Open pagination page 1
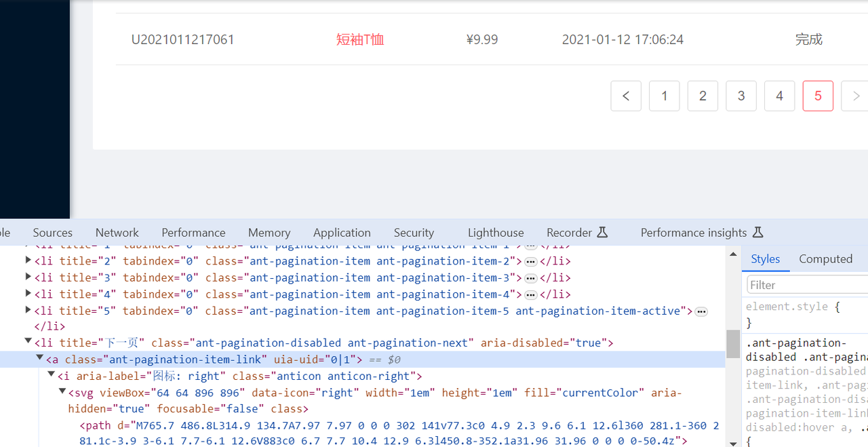This screenshot has height=447, width=868. (x=665, y=96)
